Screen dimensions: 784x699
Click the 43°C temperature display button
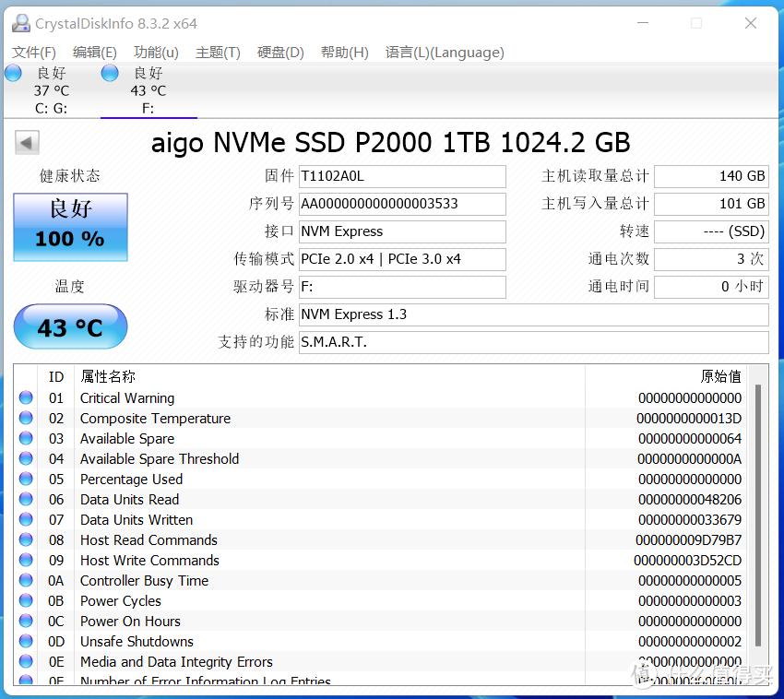pos(70,326)
